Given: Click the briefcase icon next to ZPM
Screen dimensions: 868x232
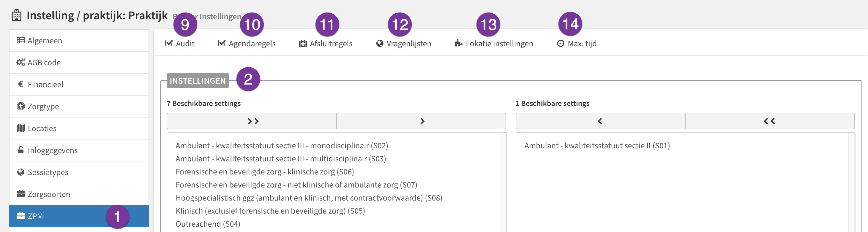Looking at the screenshot, I should coord(20,216).
